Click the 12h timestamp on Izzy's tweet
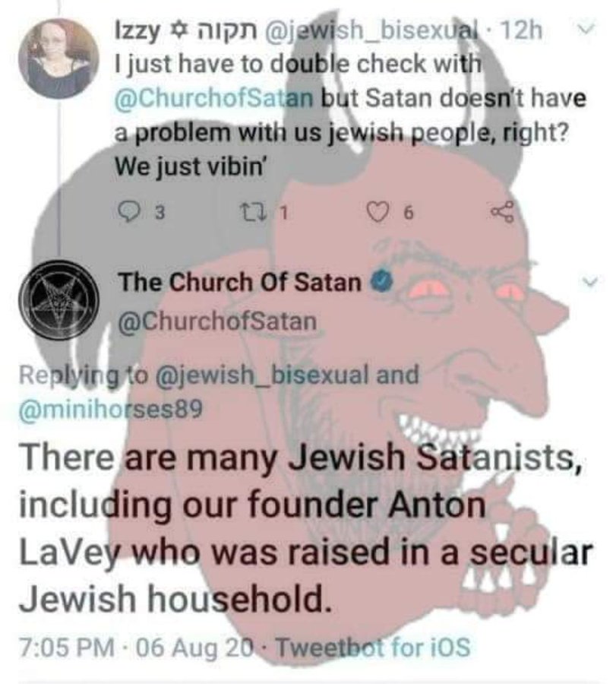Viewport: 616px width, 684px height. pyautogui.click(x=523, y=30)
